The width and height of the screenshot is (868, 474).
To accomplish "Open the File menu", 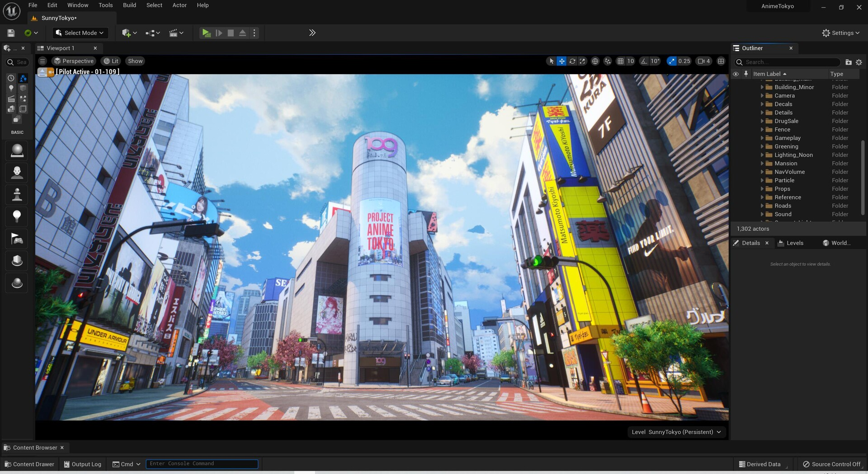I will (x=33, y=5).
